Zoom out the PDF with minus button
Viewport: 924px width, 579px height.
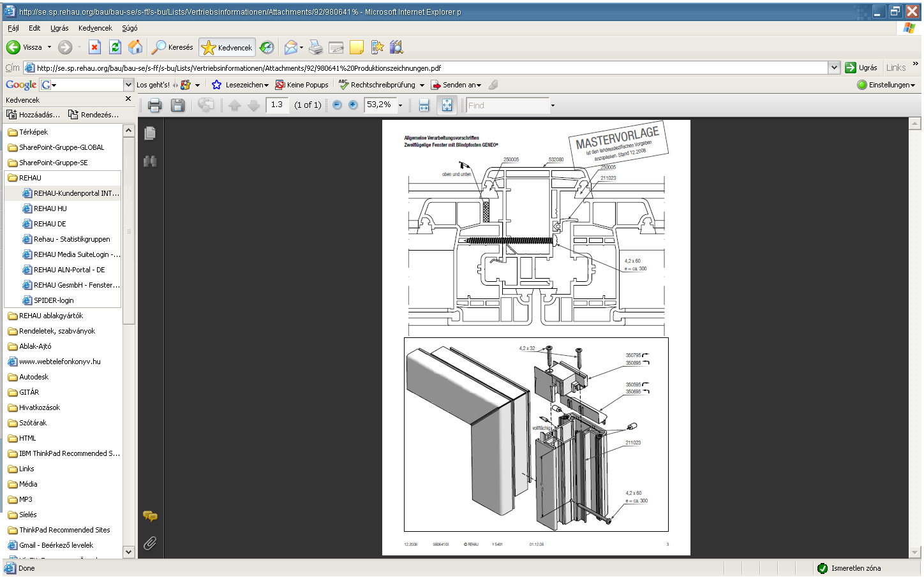coord(337,105)
